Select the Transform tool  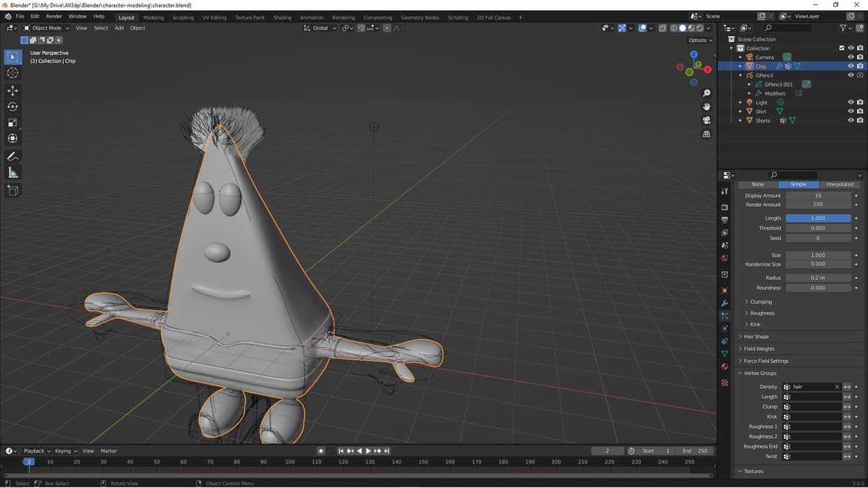[13, 138]
